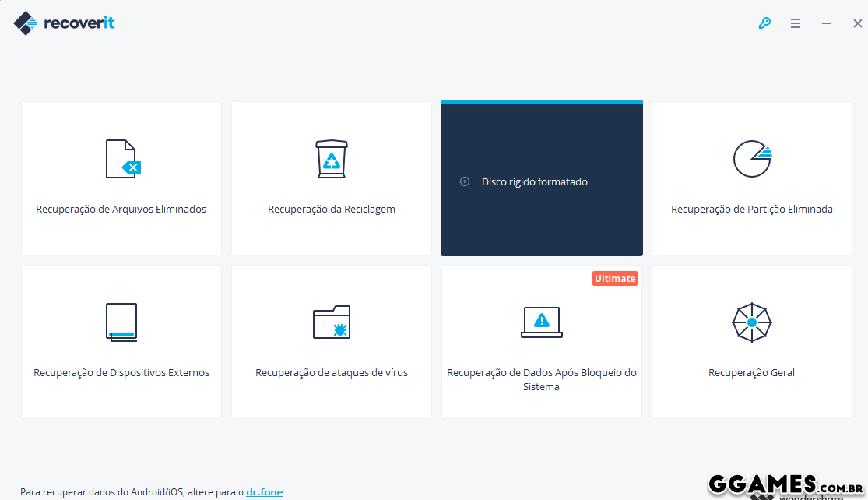This screenshot has width=868, height=500.
Task: Open registration via the key icon
Action: pyautogui.click(x=764, y=23)
